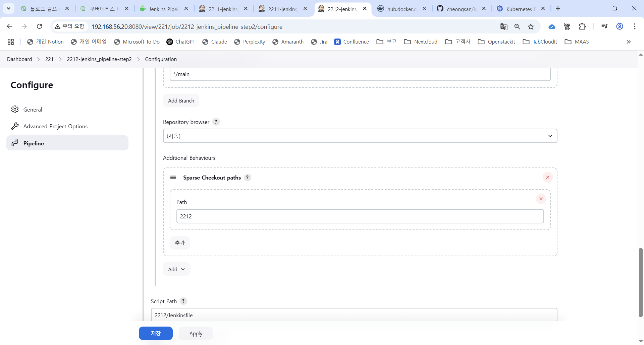Image resolution: width=644 pixels, height=345 pixels.
Task: Open the Openstackit bookmark folder
Action: click(496, 42)
